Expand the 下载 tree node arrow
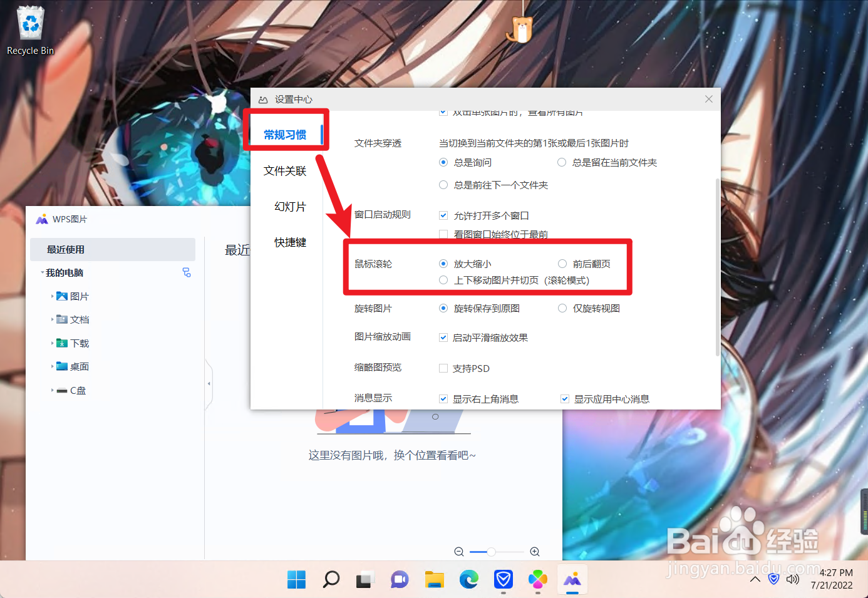 52,343
